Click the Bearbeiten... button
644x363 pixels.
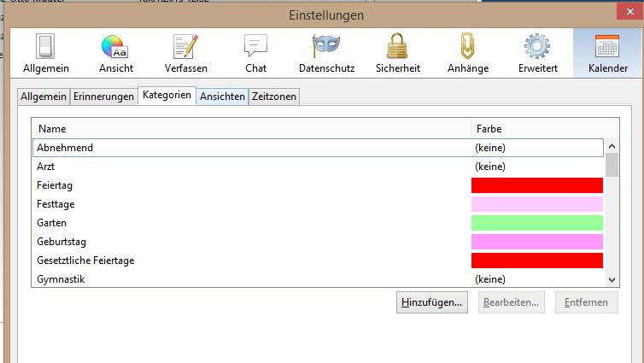click(x=511, y=302)
